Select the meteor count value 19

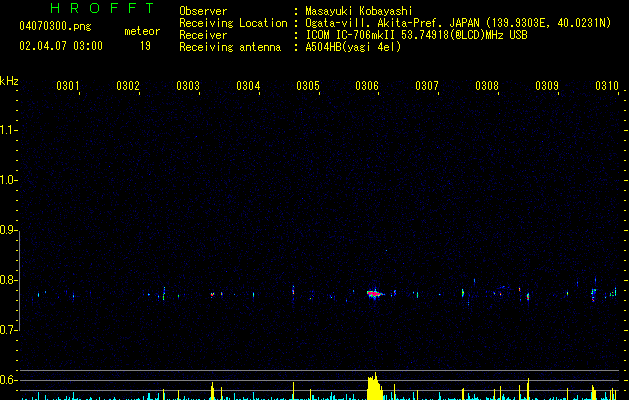(145, 46)
